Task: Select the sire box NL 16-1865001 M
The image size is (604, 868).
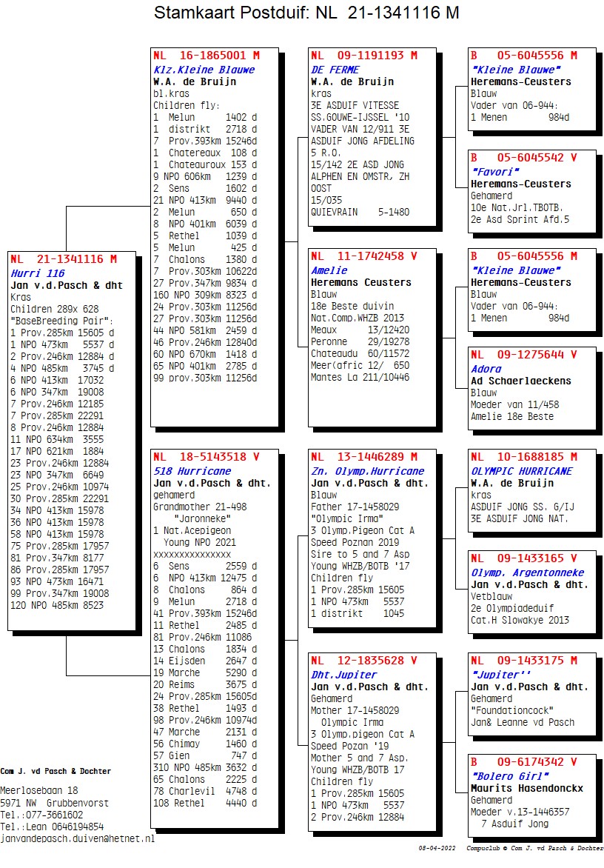Action: point(206,56)
